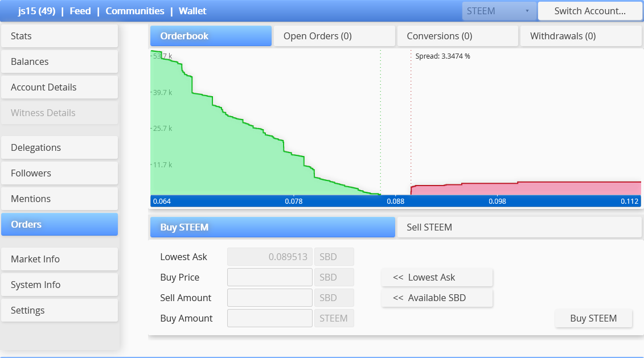The image size is (644, 358).
Task: Click the 0.078 price axis label
Action: (294, 201)
